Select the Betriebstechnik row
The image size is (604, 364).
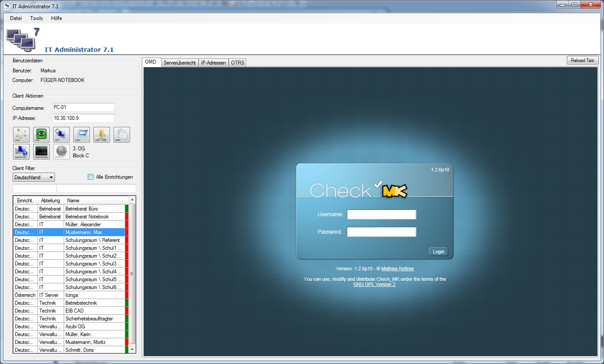coord(71,303)
